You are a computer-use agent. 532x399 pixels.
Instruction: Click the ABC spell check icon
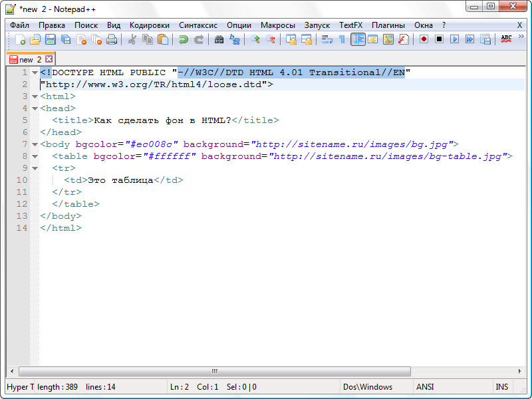click(x=506, y=39)
